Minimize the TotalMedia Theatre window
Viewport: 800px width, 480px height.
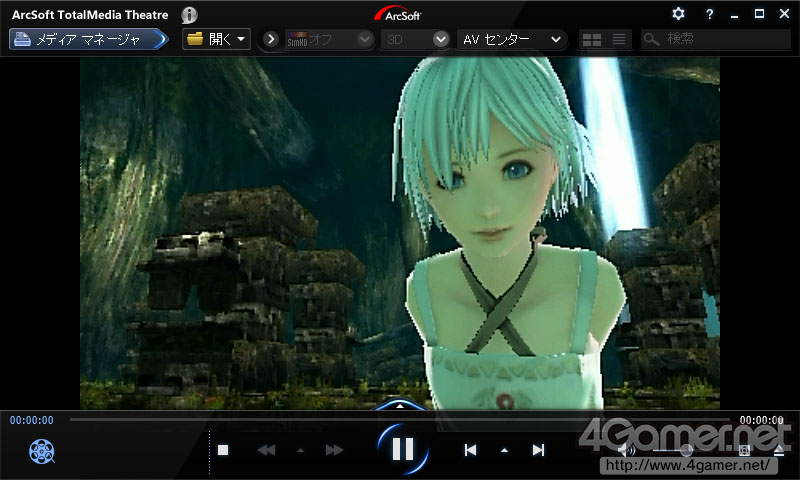(x=734, y=15)
